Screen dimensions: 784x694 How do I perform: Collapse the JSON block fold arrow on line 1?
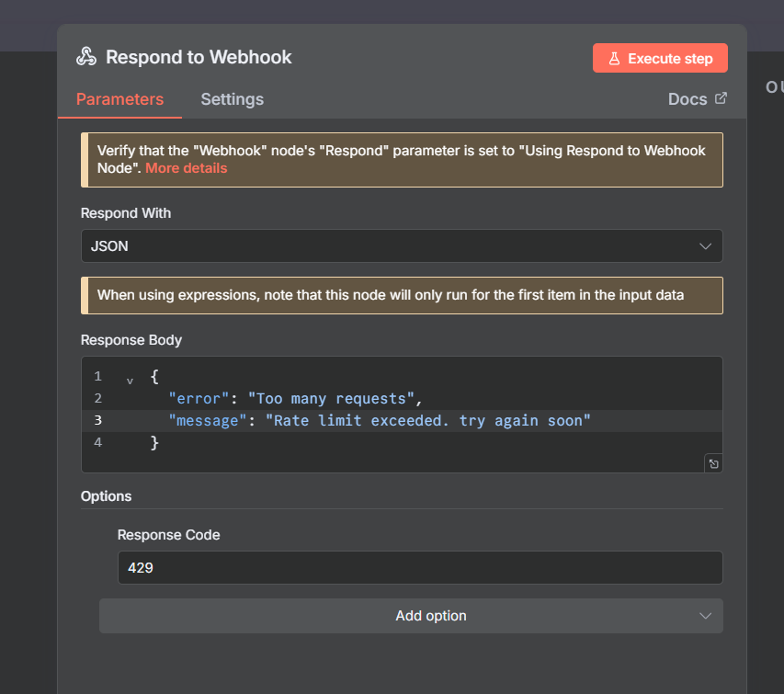[130, 378]
